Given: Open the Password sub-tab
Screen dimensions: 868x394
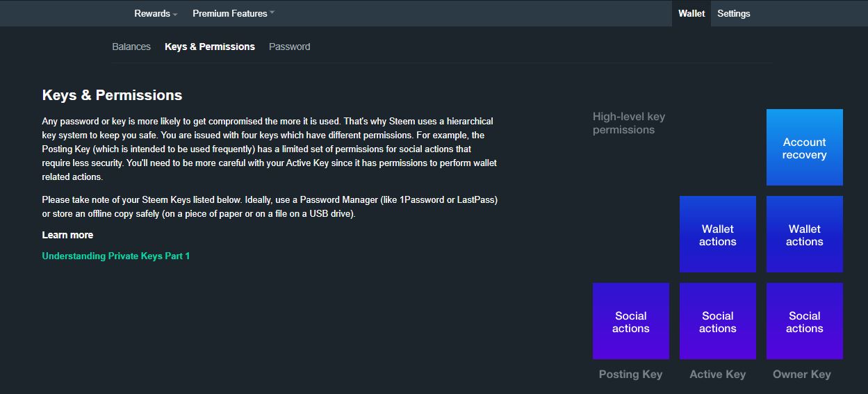Looking at the screenshot, I should click(289, 47).
